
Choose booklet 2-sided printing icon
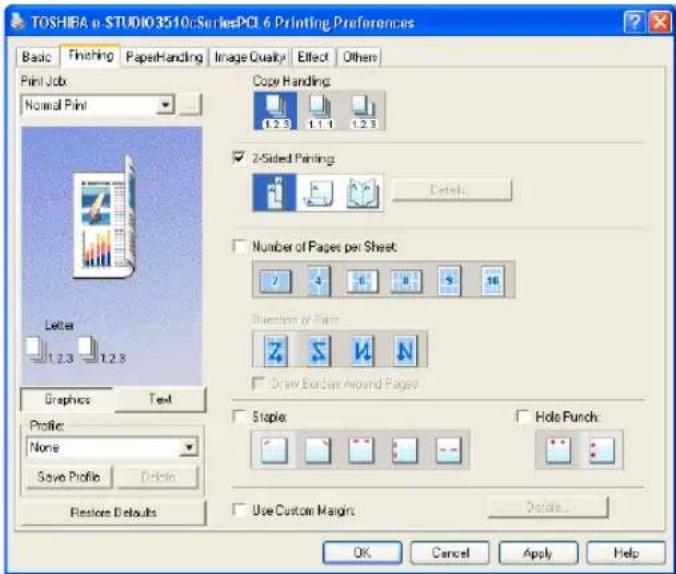click(x=362, y=192)
